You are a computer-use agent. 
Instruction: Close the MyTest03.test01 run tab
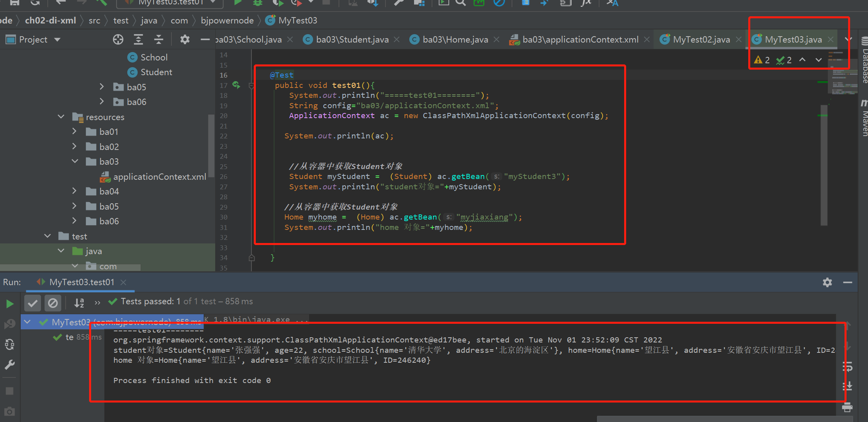(x=123, y=282)
